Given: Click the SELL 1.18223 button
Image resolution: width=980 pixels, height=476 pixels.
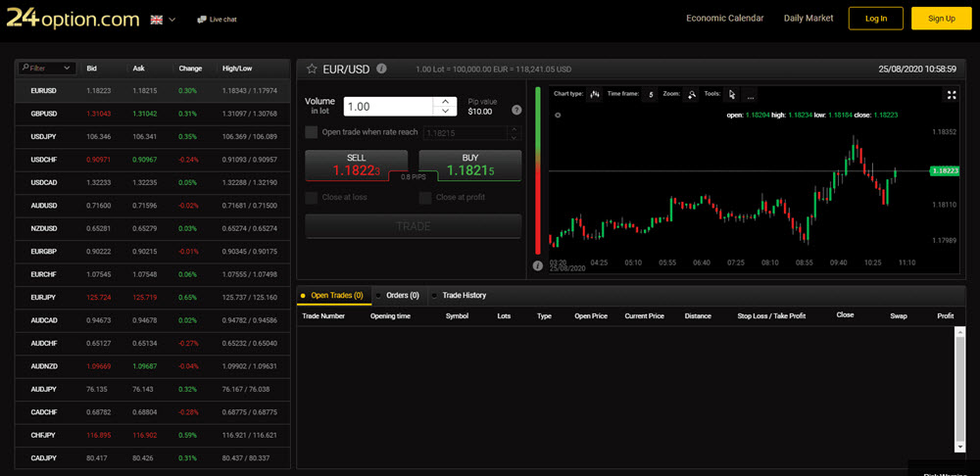Looking at the screenshot, I should coord(357,165).
